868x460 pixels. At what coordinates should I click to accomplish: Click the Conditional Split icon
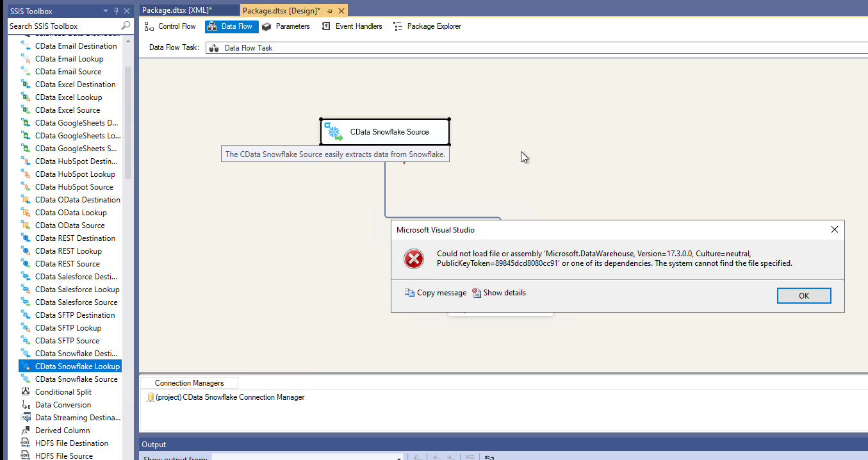click(26, 392)
